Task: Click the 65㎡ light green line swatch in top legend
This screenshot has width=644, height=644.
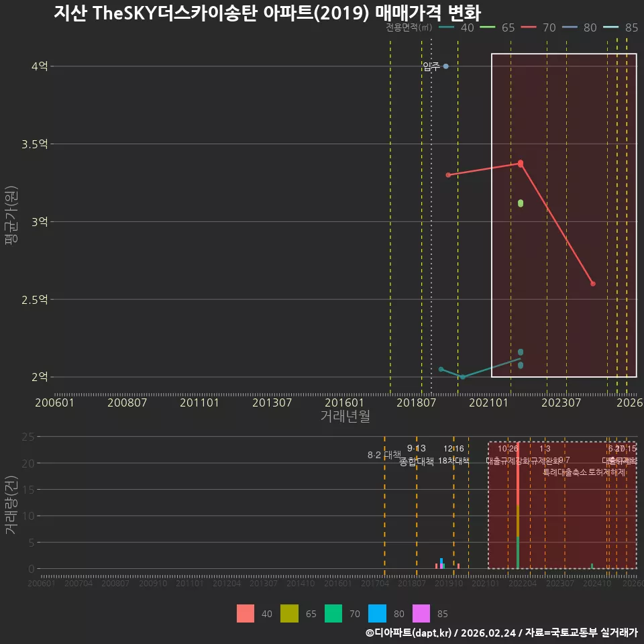Action: tap(487, 28)
